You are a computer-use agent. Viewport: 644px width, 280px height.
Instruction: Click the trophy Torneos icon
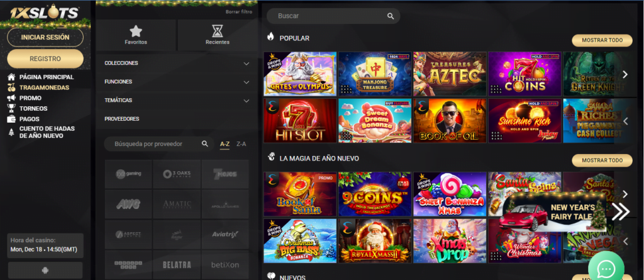point(11,109)
